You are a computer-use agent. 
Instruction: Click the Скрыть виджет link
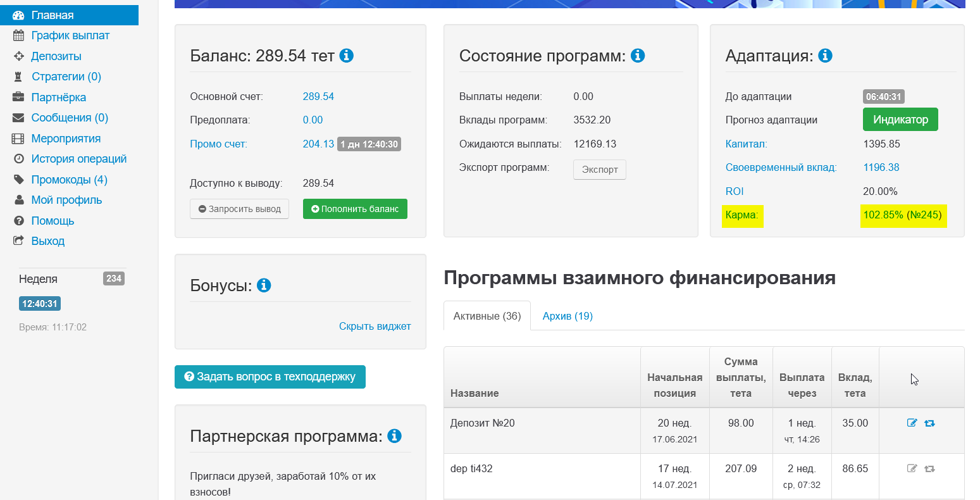click(375, 326)
